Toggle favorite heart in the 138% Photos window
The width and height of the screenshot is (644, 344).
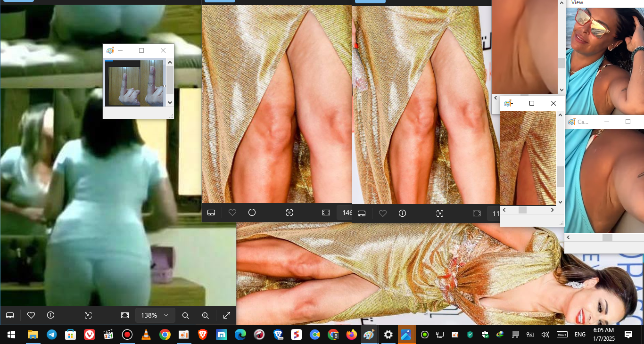click(x=31, y=315)
